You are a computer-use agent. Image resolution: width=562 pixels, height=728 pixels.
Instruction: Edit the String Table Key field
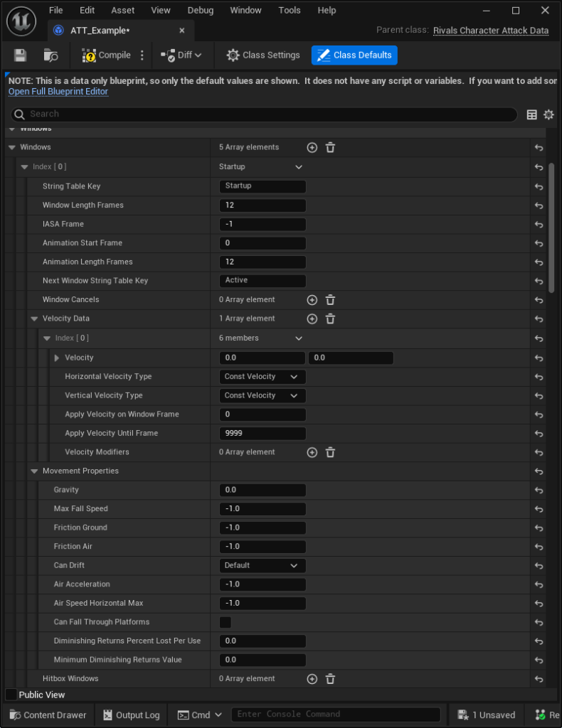(x=263, y=186)
